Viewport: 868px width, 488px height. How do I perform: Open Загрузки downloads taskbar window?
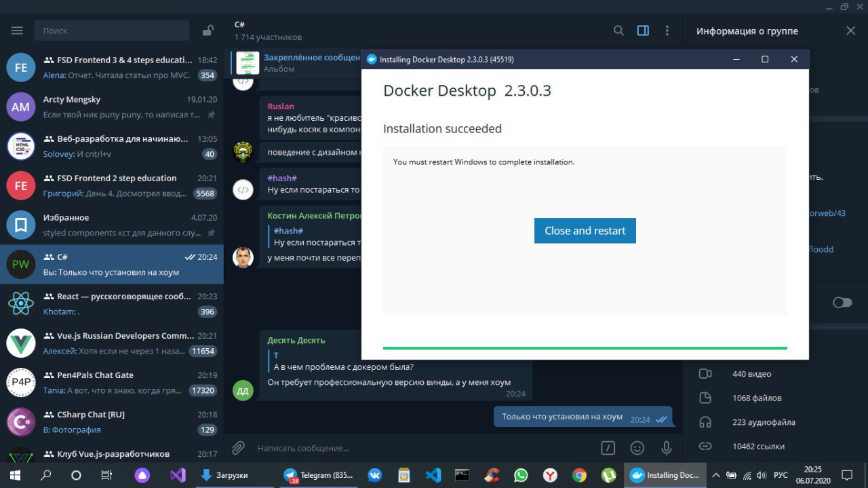(234, 475)
